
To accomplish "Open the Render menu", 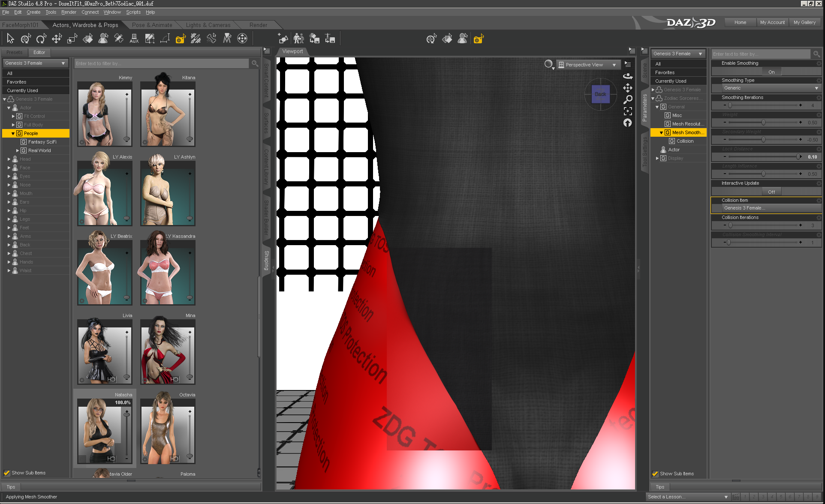I will click(x=69, y=12).
